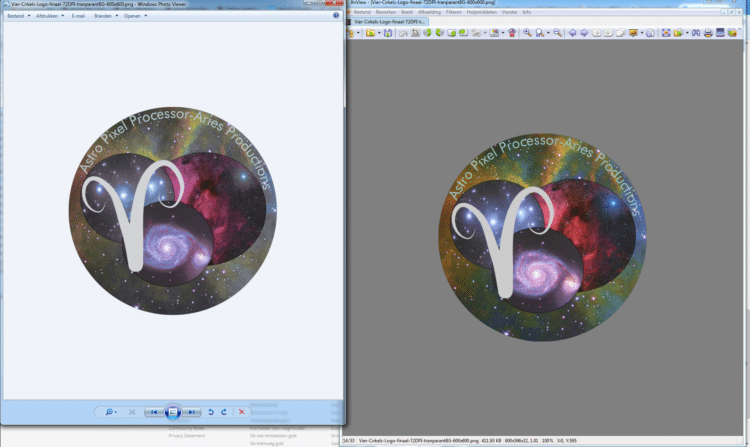Go to next photo in Photo Viewer
This screenshot has height=447, width=750.
(x=191, y=412)
